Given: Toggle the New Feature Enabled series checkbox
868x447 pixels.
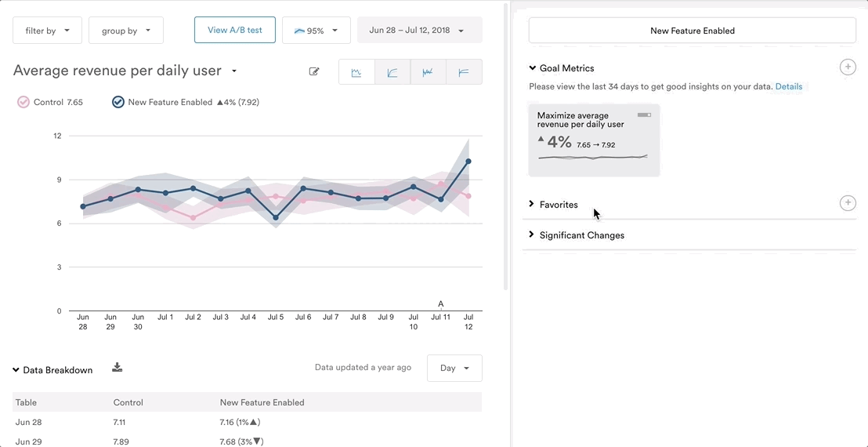Looking at the screenshot, I should click(118, 102).
